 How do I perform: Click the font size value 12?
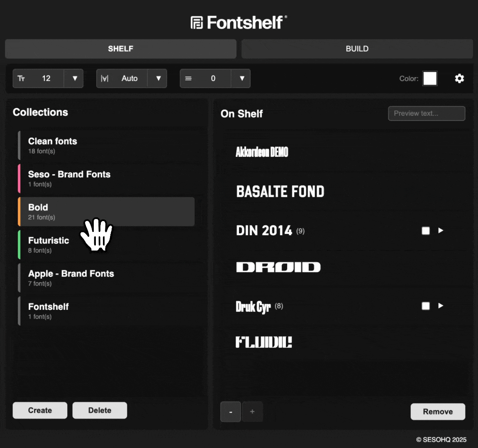tap(46, 78)
